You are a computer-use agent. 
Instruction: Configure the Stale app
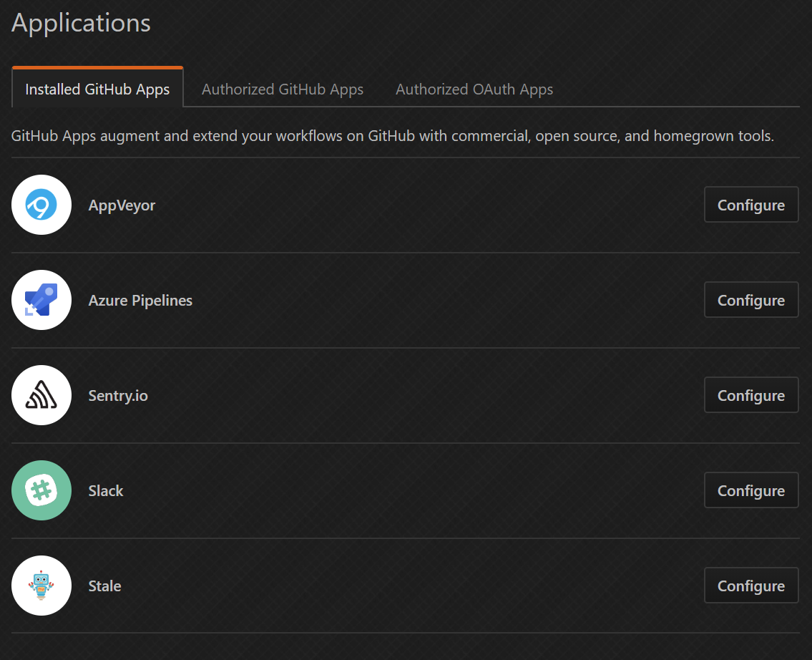(751, 585)
